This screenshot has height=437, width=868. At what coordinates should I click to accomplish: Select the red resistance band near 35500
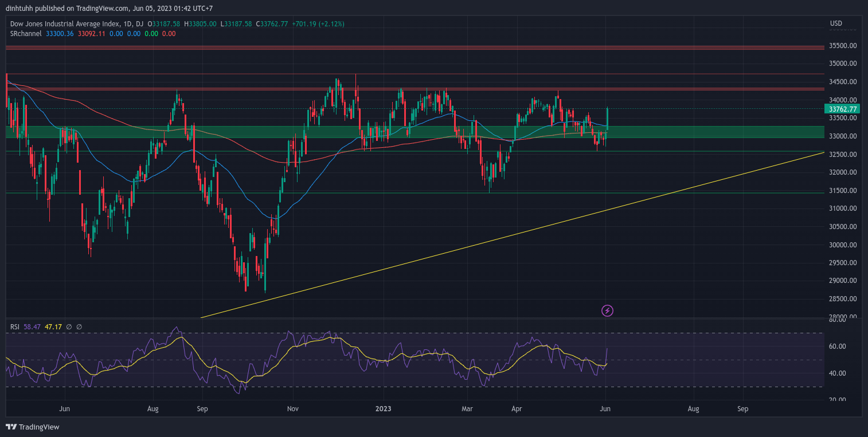tap(415, 48)
